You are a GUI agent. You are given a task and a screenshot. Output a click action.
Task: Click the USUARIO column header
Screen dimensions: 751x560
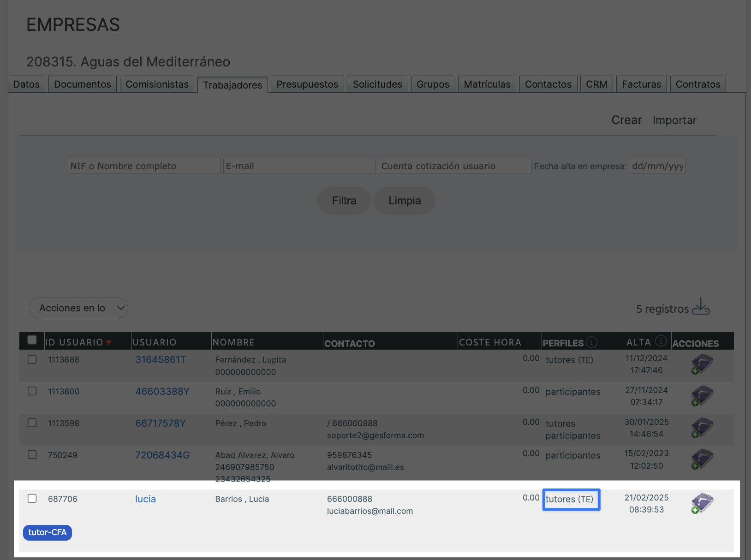(x=155, y=342)
